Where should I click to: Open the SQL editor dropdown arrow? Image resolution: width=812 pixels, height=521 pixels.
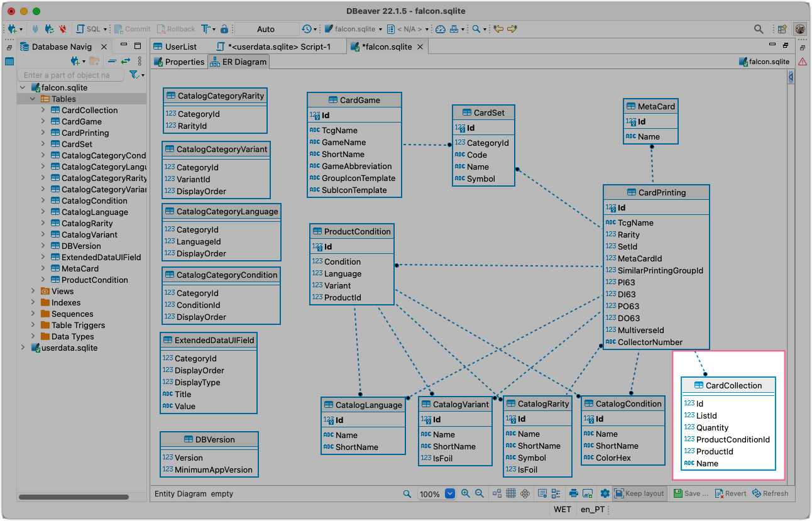coord(105,30)
